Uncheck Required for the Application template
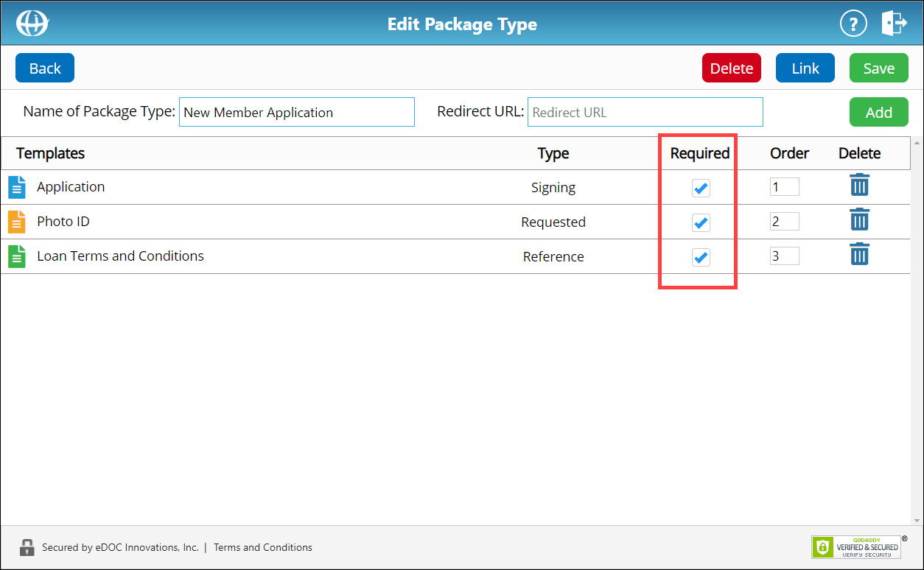924x570 pixels. point(700,188)
